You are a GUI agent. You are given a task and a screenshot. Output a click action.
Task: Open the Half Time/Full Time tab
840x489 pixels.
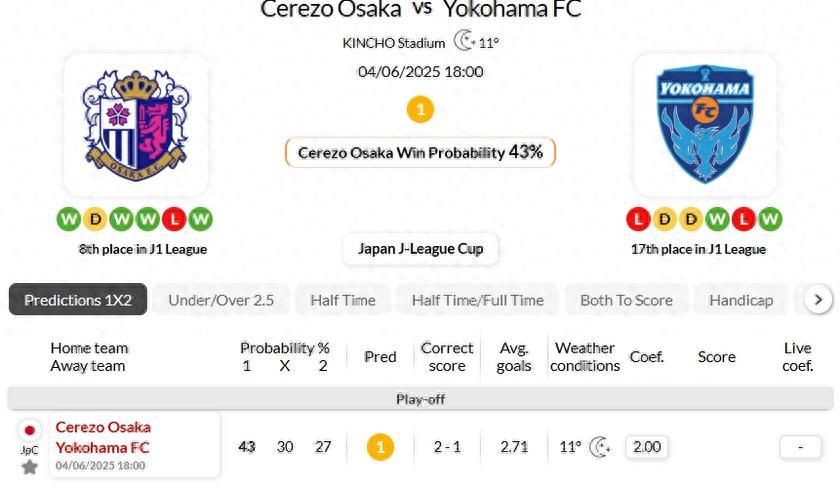coord(478,300)
